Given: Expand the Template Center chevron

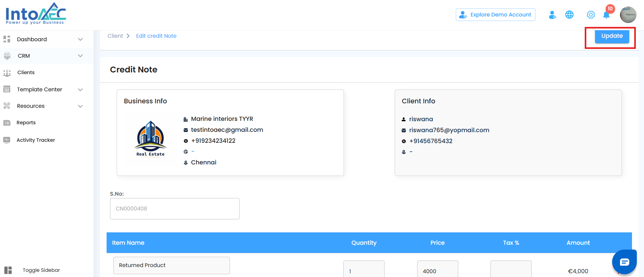Looking at the screenshot, I should click(x=80, y=90).
